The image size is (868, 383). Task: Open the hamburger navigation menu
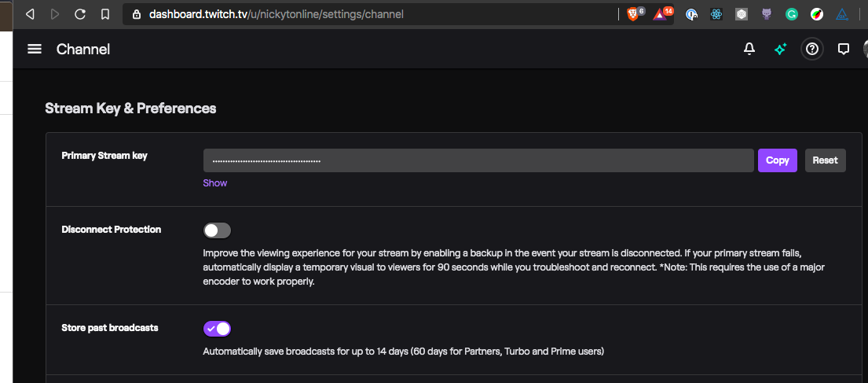34,50
